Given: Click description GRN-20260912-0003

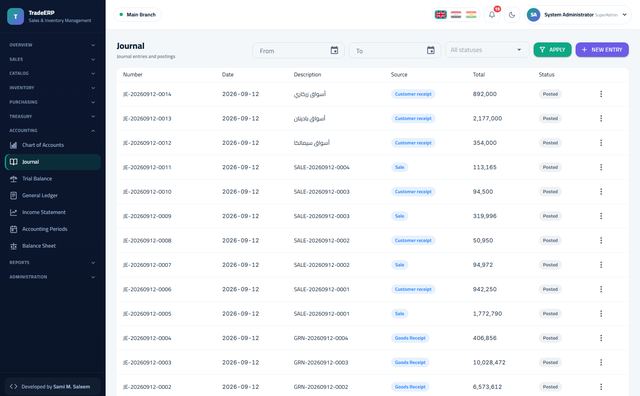Looking at the screenshot, I should pyautogui.click(x=321, y=363).
